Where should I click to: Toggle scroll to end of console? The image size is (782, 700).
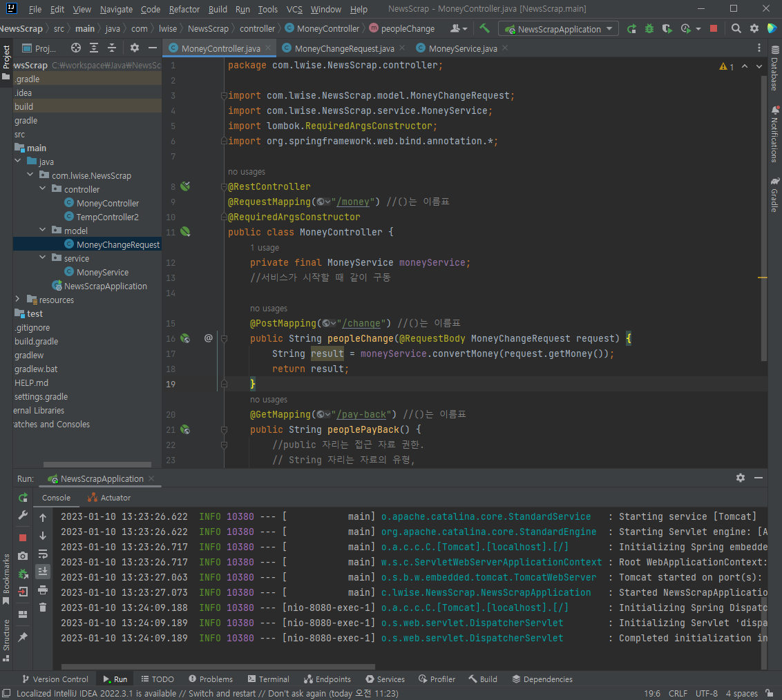pos(43,571)
